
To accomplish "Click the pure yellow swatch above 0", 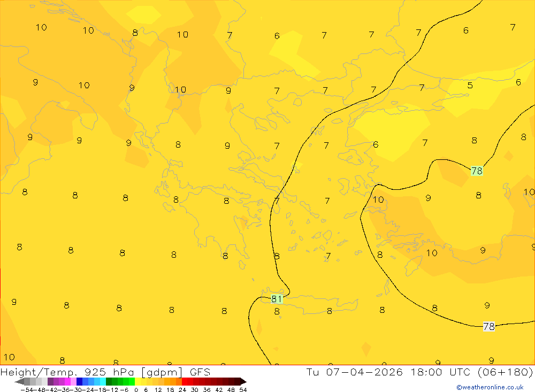I will coord(138,381).
